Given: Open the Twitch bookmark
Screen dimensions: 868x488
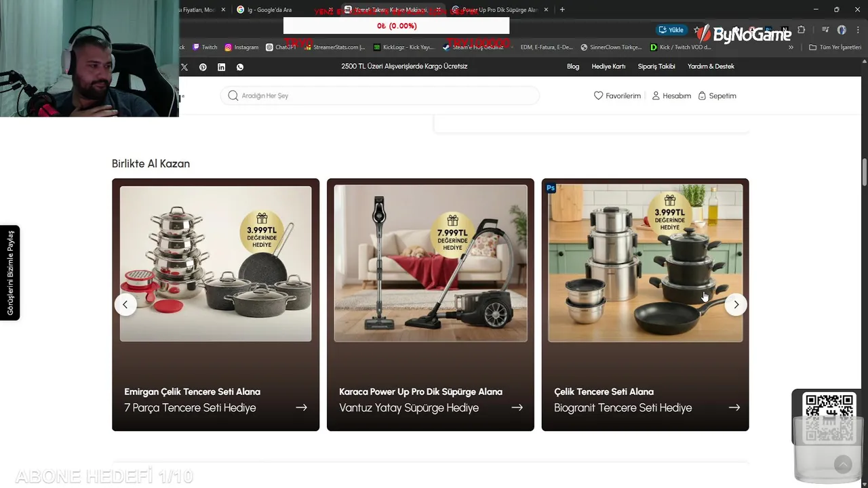Looking at the screenshot, I should point(205,47).
